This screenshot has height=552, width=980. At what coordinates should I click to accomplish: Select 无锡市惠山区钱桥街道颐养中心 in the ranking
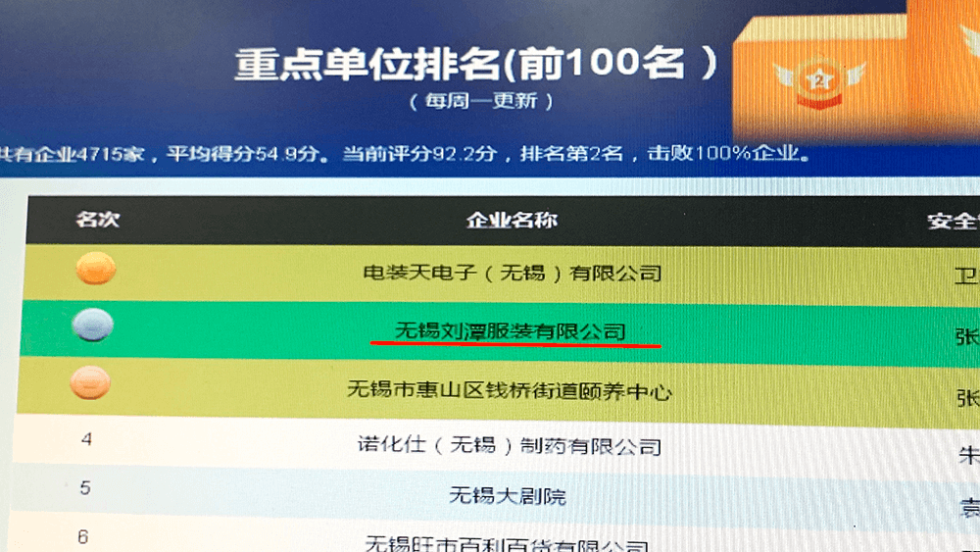[510, 390]
